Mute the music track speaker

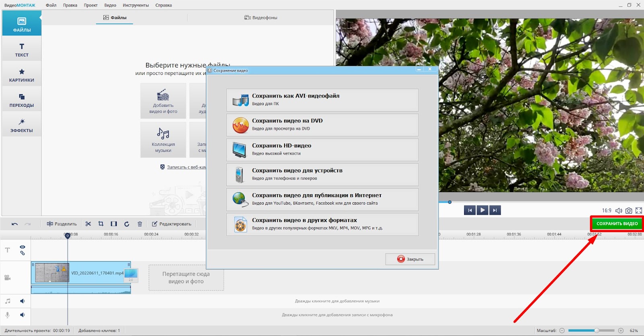click(23, 301)
